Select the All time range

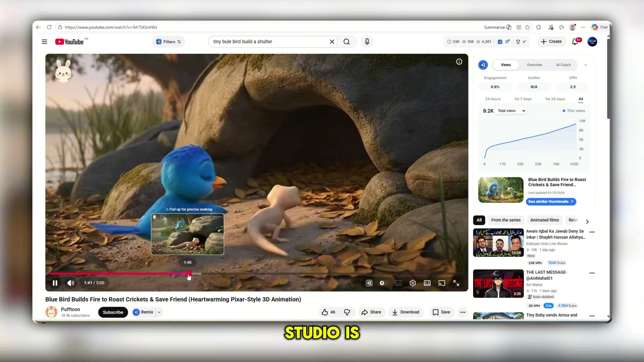tap(581, 99)
